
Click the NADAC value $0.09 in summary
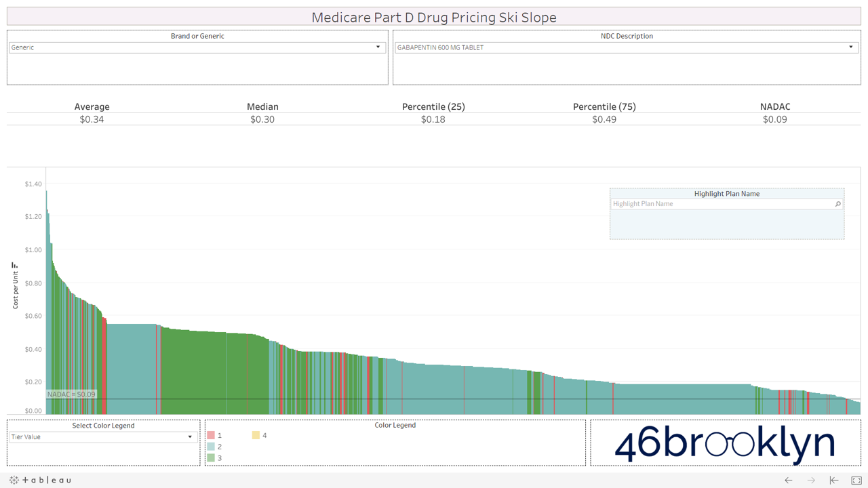coord(775,119)
